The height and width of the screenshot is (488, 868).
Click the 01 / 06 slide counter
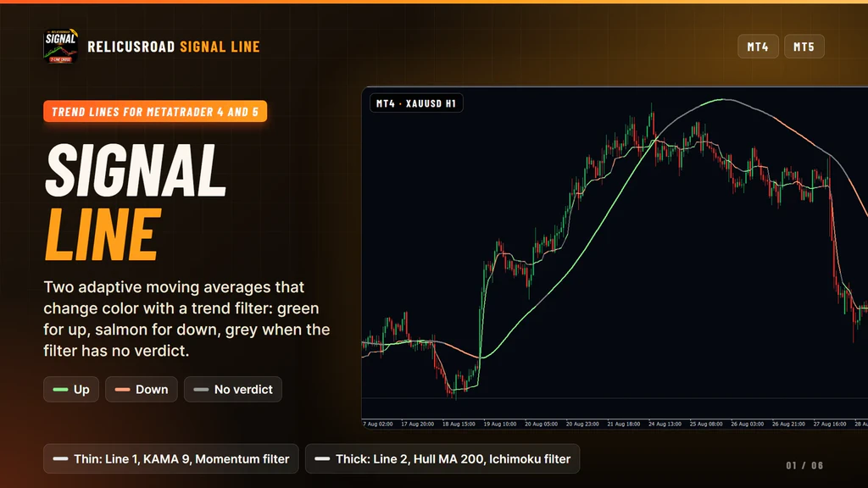tap(804, 465)
